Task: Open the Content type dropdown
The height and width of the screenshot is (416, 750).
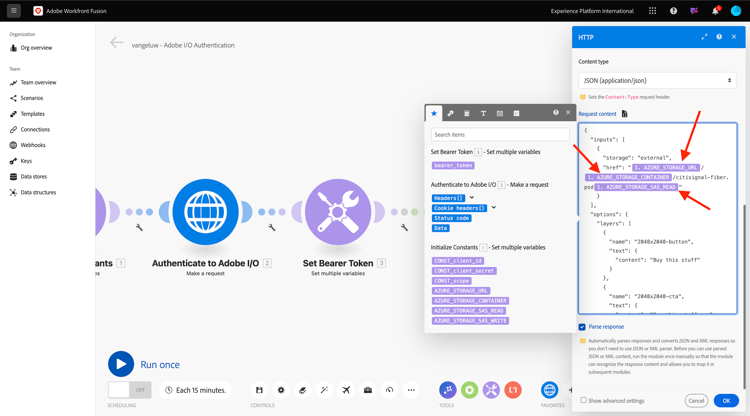Action: tap(657, 80)
